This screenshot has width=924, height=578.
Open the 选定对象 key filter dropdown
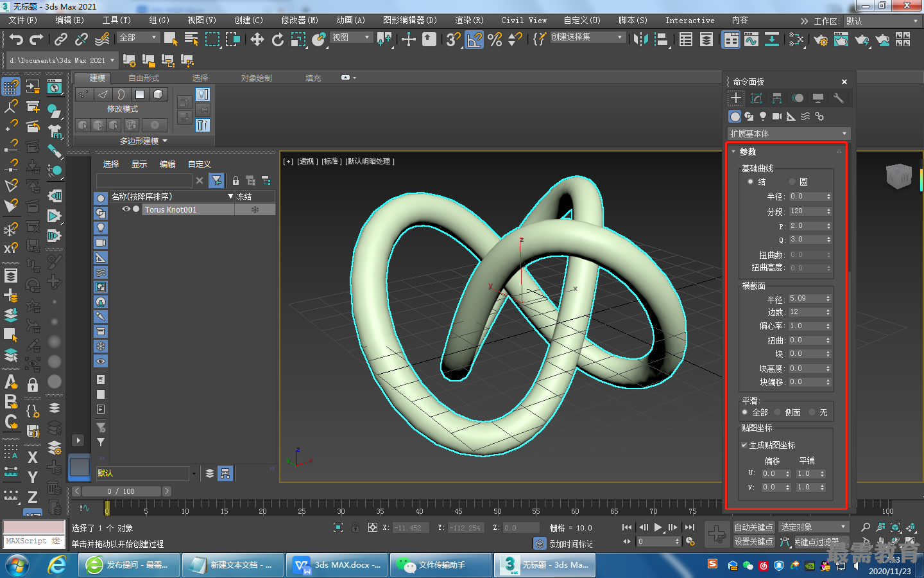point(814,527)
